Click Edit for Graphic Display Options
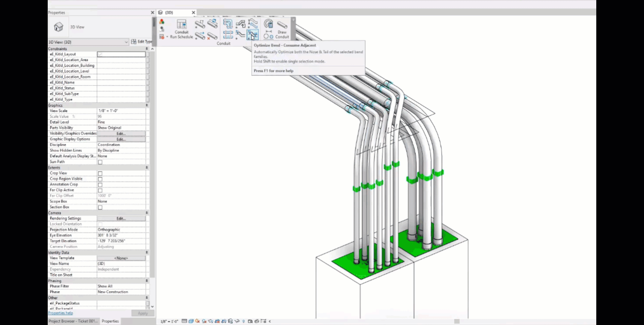This screenshot has width=644, height=325. 121,139
